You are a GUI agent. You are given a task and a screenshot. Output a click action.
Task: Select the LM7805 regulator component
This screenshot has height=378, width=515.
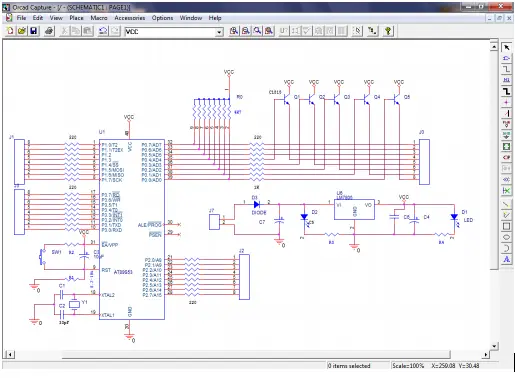tap(354, 209)
